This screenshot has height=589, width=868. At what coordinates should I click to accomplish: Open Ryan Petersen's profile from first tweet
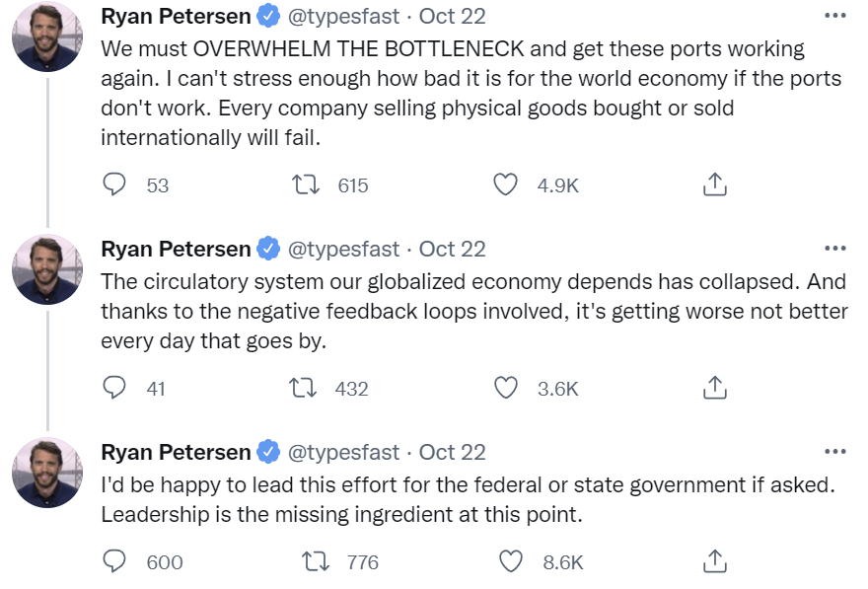[x=176, y=17]
